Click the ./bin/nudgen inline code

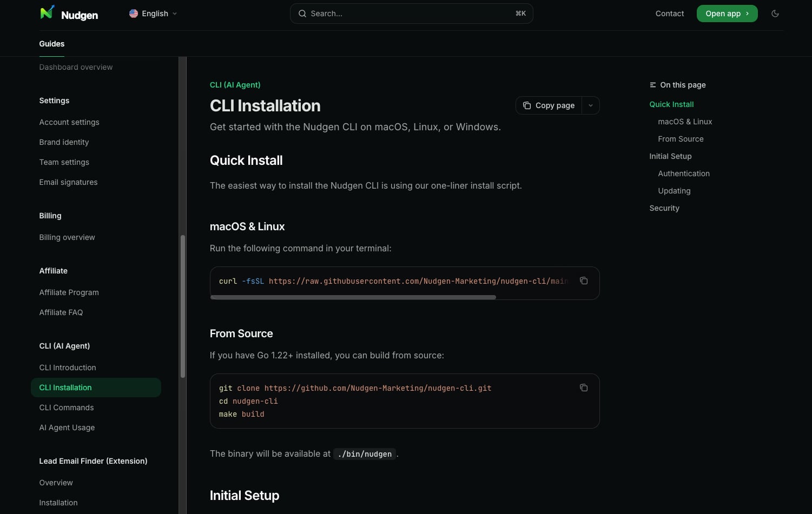click(x=365, y=454)
